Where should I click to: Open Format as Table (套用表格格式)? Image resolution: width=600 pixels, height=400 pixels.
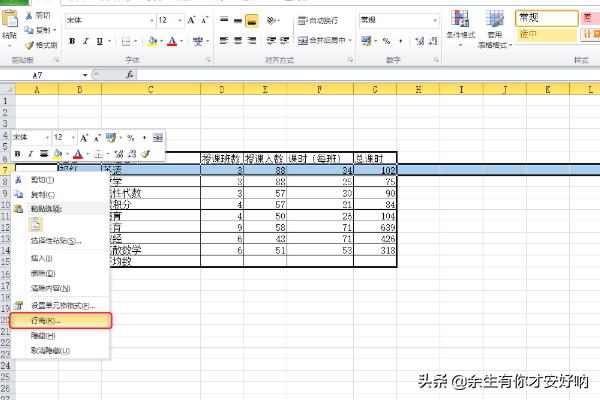coord(495,29)
